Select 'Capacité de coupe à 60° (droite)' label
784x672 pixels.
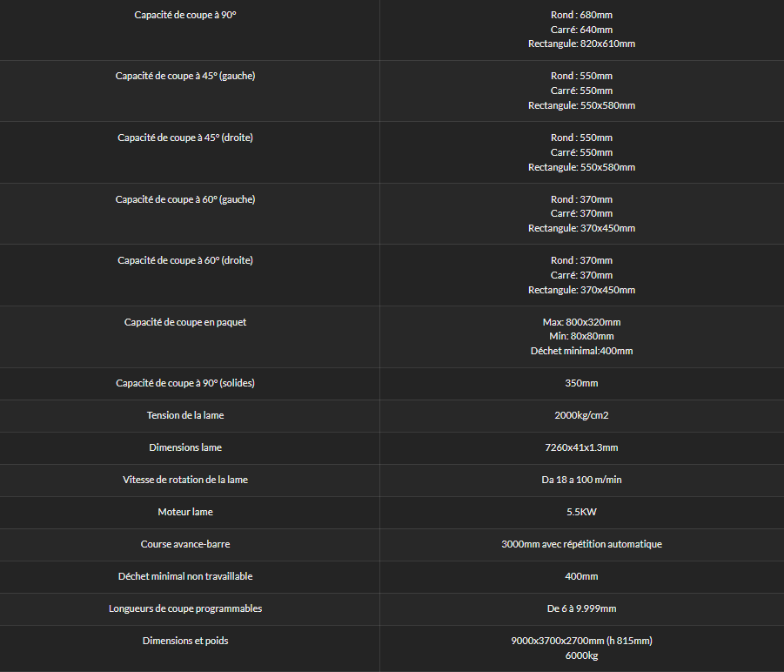click(185, 260)
